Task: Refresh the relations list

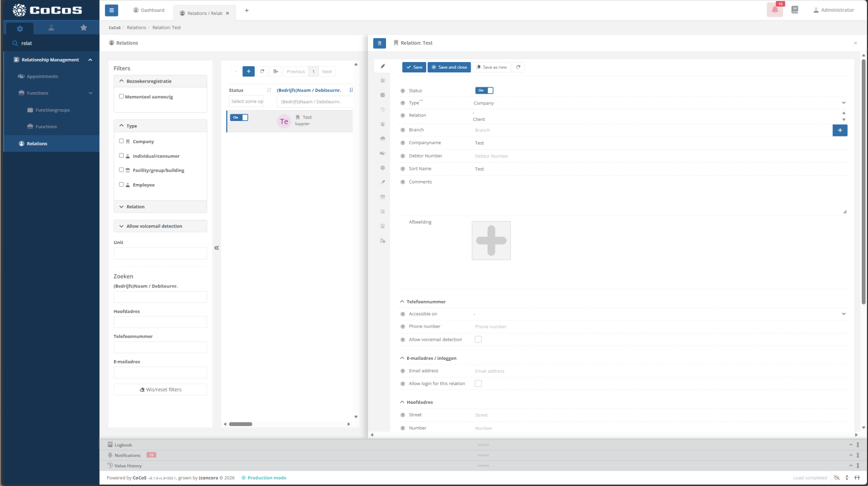Action: 262,71
